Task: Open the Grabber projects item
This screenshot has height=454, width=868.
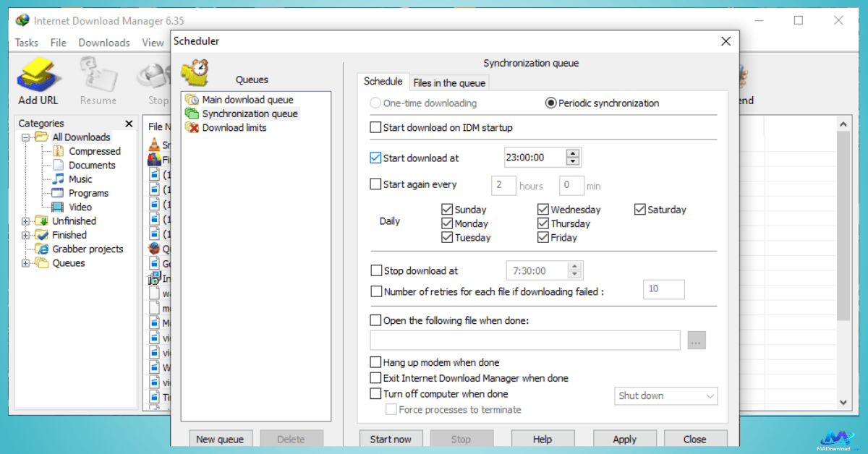Action: point(87,249)
